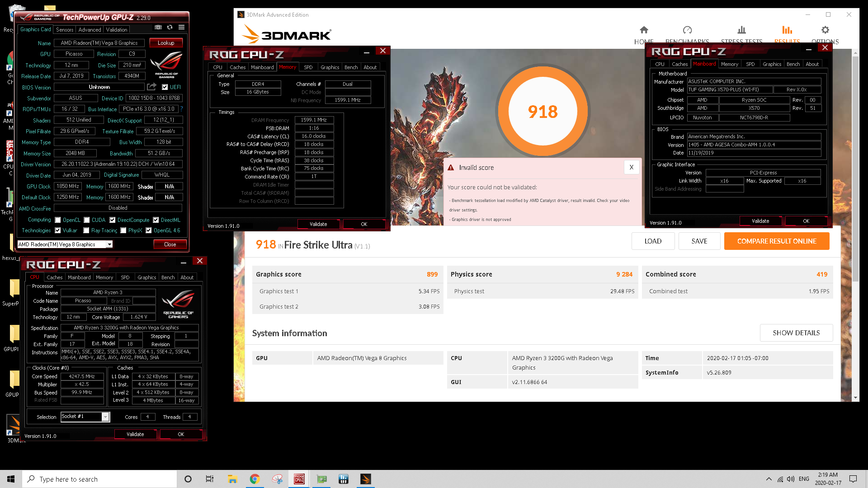Click Validate in Memory CPU-Z window
Image resolution: width=868 pixels, height=488 pixels.
tap(318, 224)
